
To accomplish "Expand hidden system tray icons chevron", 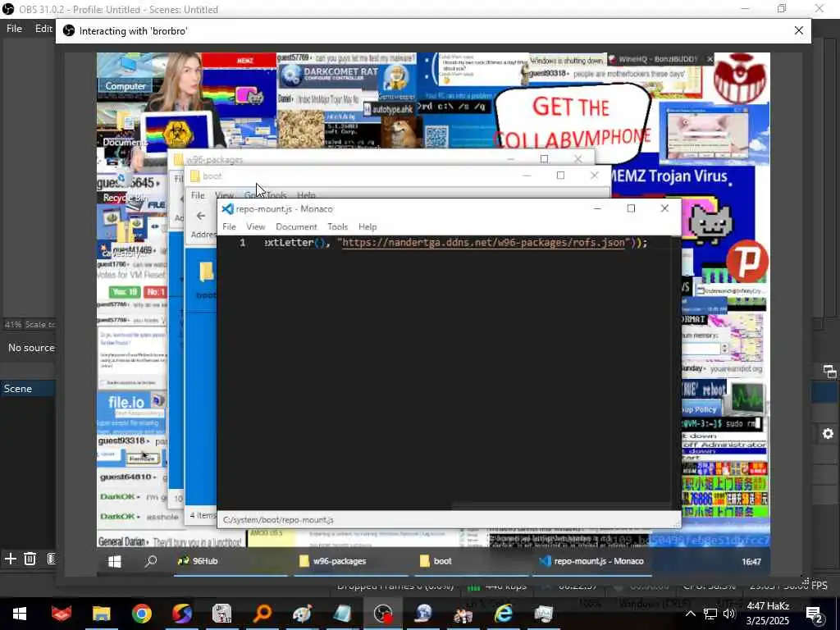I will pos(691,614).
